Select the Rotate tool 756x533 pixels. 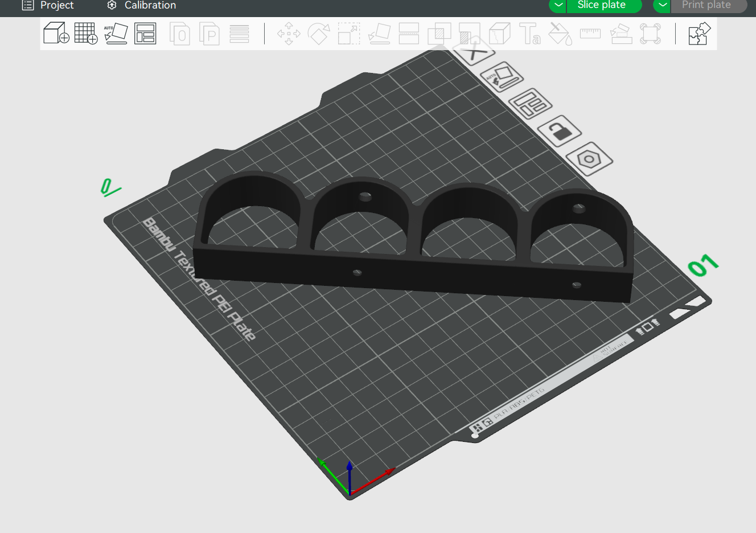click(319, 34)
